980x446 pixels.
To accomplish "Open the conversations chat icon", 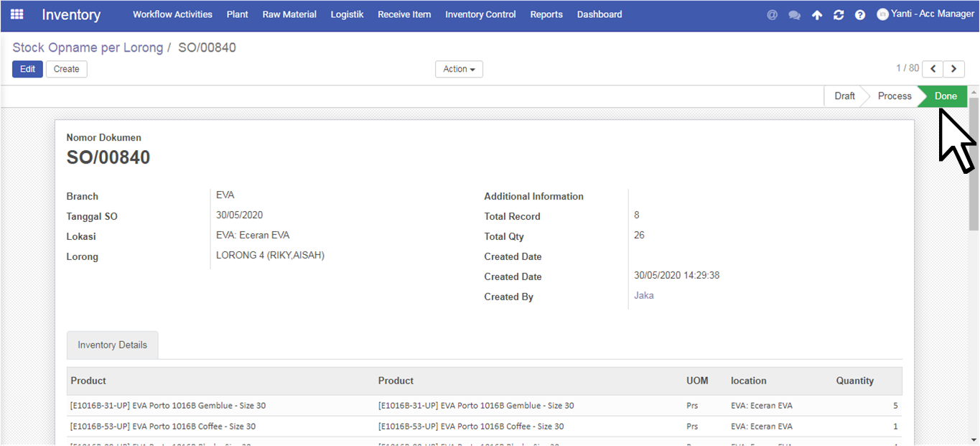I will 794,14.
